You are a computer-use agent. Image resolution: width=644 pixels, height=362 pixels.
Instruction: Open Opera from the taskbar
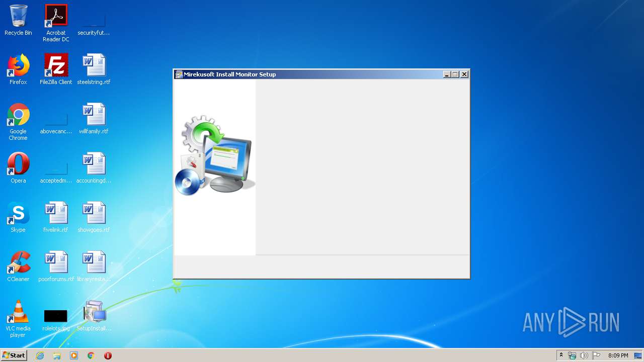click(108, 355)
